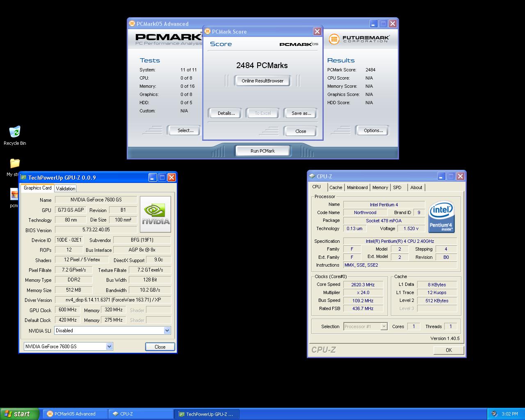
Task: Click the Memory Size value 512 MB
Action: (x=74, y=290)
